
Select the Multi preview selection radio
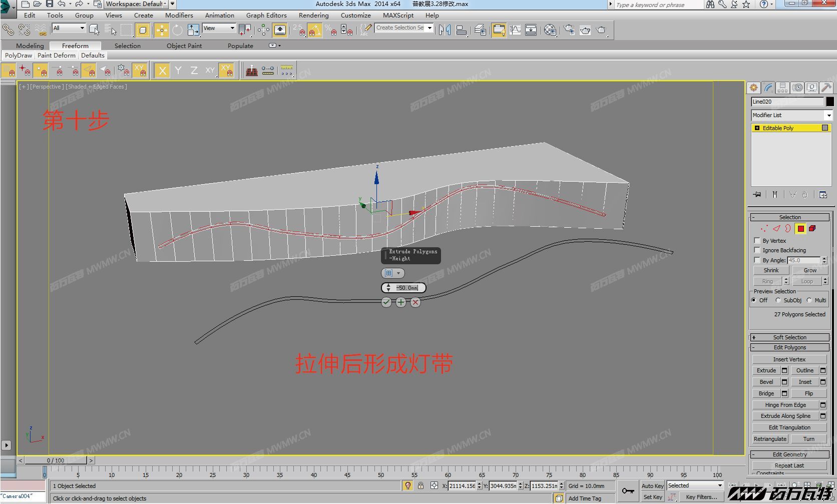[809, 300]
